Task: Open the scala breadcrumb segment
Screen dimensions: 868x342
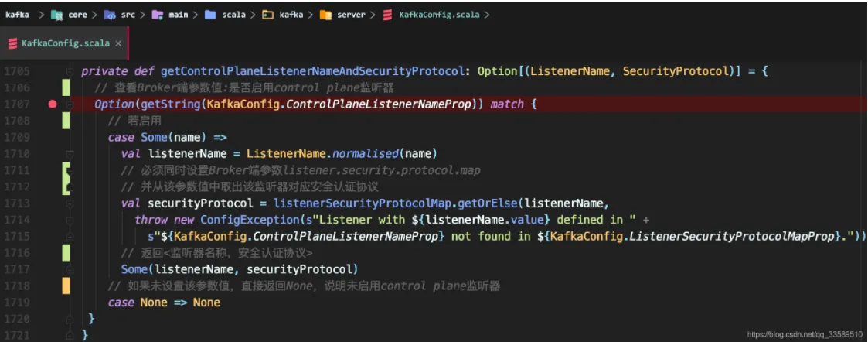Action: (x=233, y=15)
